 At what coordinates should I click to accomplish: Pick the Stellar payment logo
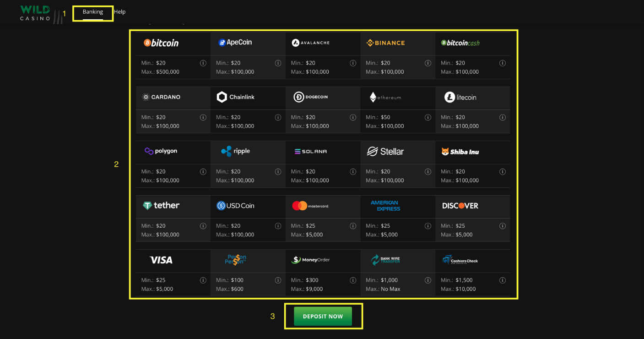tap(385, 151)
